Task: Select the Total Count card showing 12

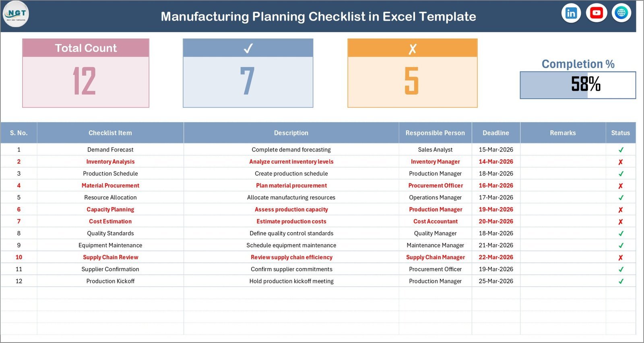Action: pos(86,73)
